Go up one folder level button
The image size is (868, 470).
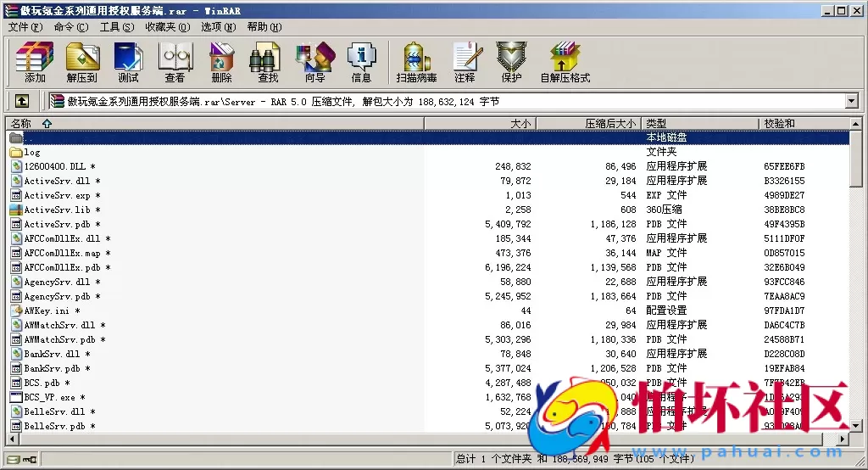coord(21,101)
